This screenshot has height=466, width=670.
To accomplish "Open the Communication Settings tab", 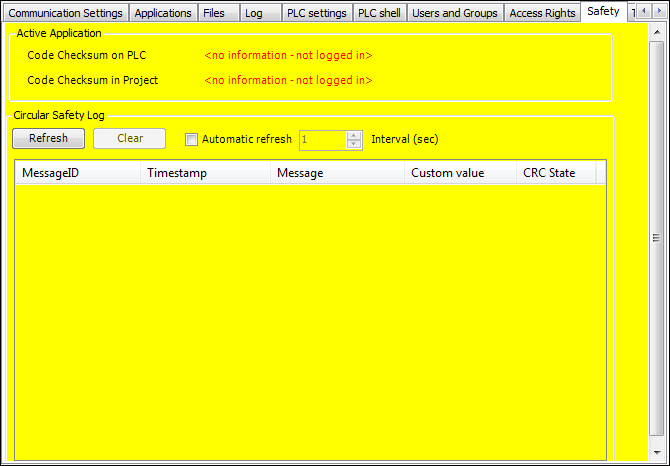I will point(66,13).
